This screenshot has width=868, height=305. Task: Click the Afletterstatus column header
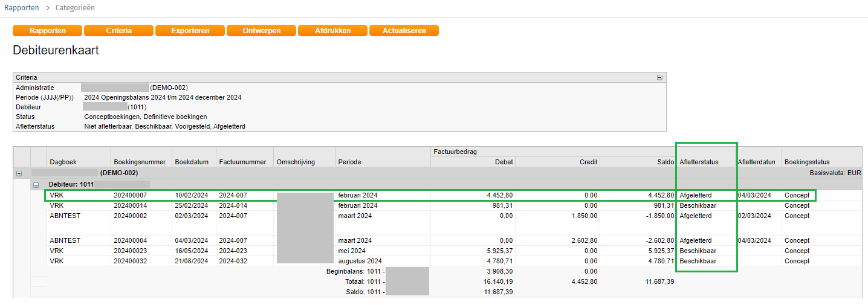tap(699, 162)
